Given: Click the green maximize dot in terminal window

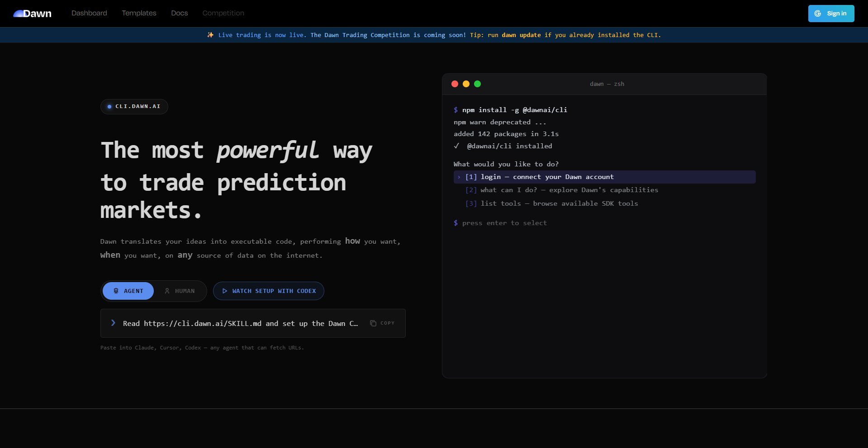Looking at the screenshot, I should tap(477, 84).
